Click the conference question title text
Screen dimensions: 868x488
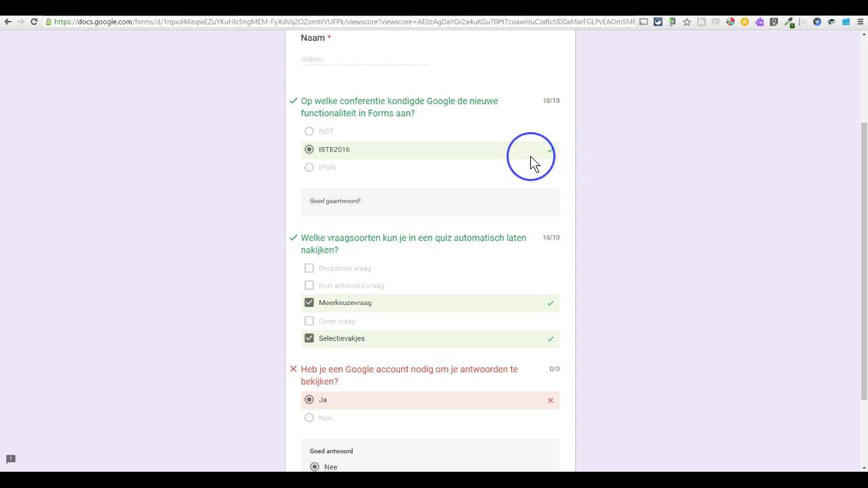pyautogui.click(x=399, y=107)
